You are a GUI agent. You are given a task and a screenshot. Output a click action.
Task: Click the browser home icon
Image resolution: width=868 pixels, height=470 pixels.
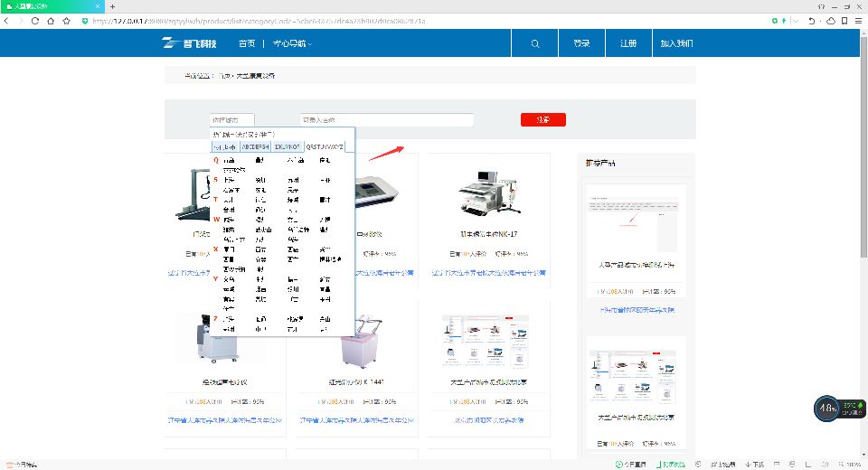pos(51,20)
